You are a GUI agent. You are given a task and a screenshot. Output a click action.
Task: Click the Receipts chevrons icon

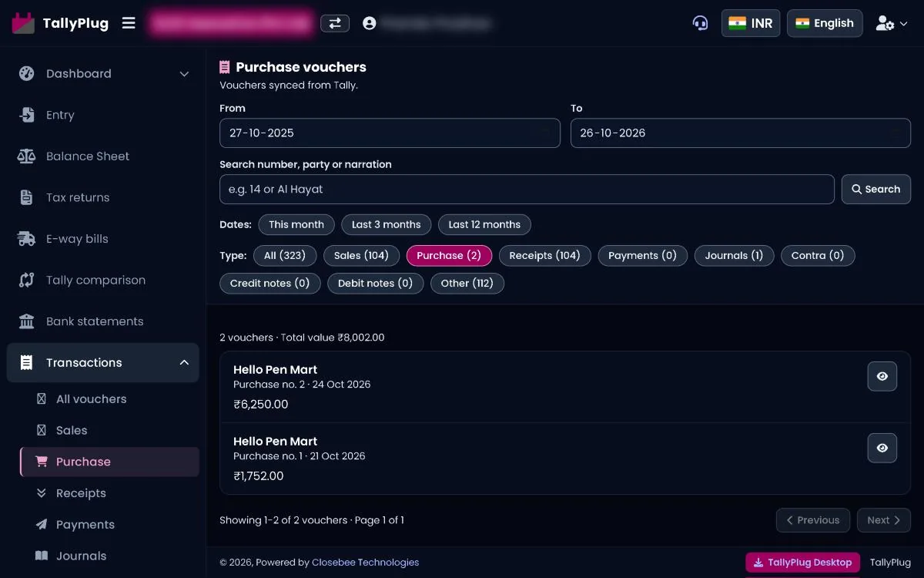(42, 493)
